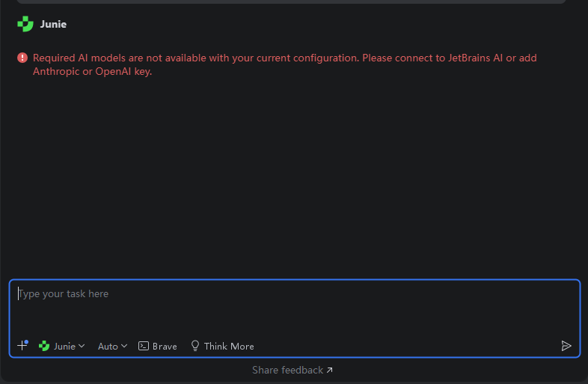
Task: Click the red error warning icon
Action: point(22,58)
